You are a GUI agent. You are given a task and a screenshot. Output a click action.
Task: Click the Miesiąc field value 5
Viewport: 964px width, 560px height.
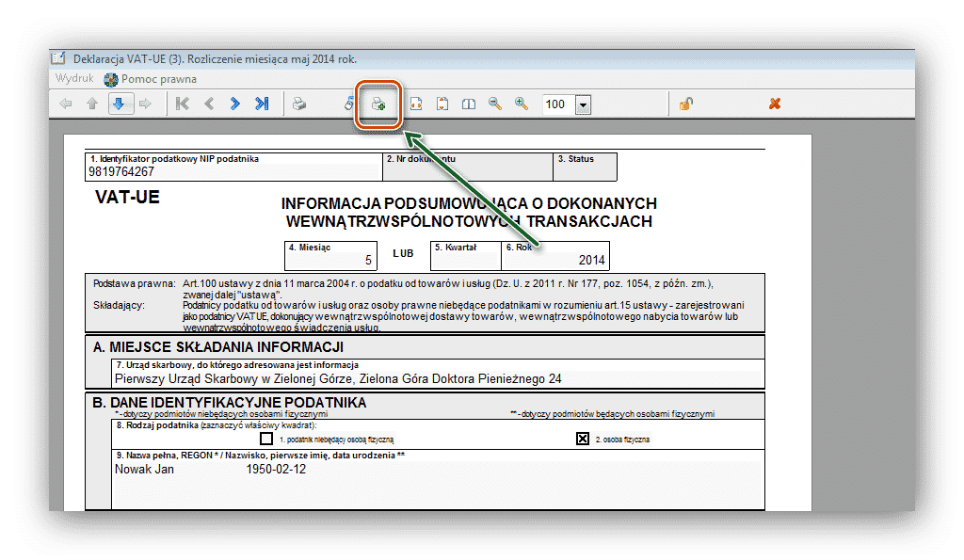click(x=368, y=260)
